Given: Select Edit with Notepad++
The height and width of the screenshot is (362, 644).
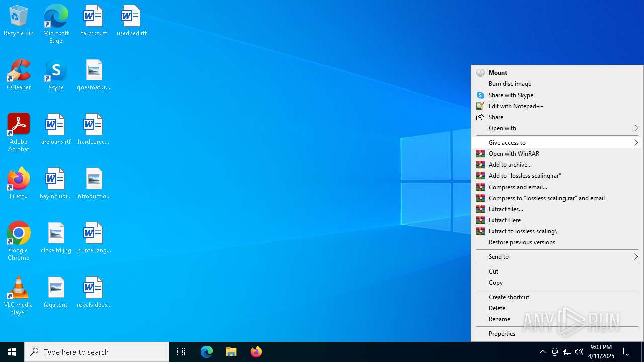Looking at the screenshot, I should click(557, 106).
